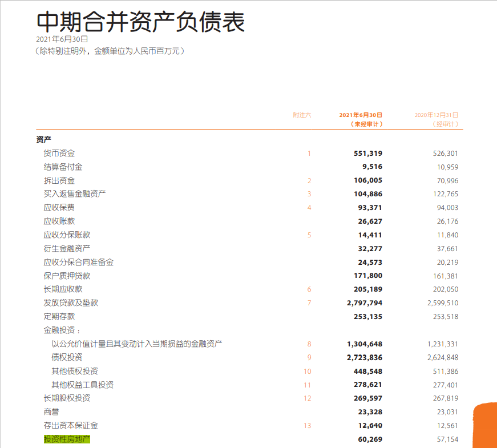Click the value 278,621
This screenshot has height=448, width=497.
[x=368, y=385]
